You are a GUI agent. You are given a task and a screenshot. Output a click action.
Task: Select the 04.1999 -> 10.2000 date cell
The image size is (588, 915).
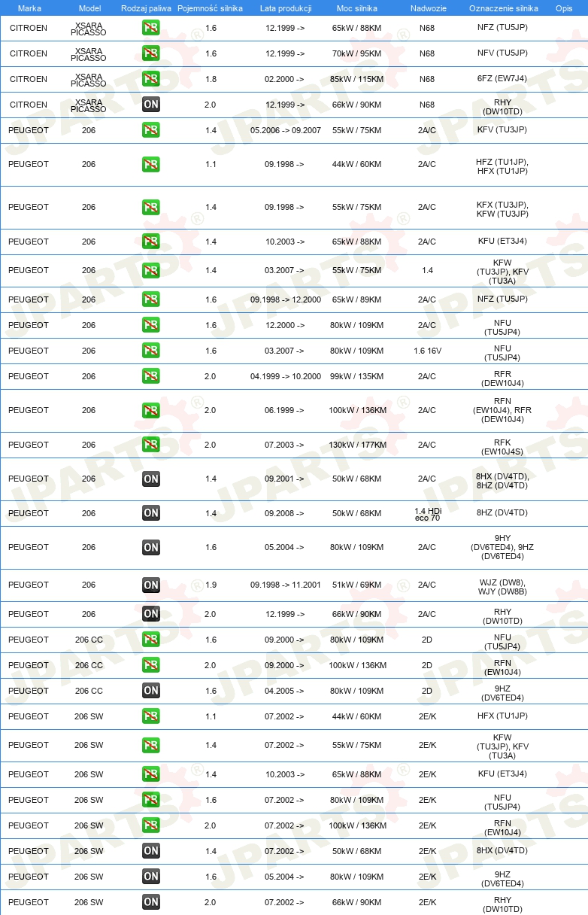click(285, 376)
